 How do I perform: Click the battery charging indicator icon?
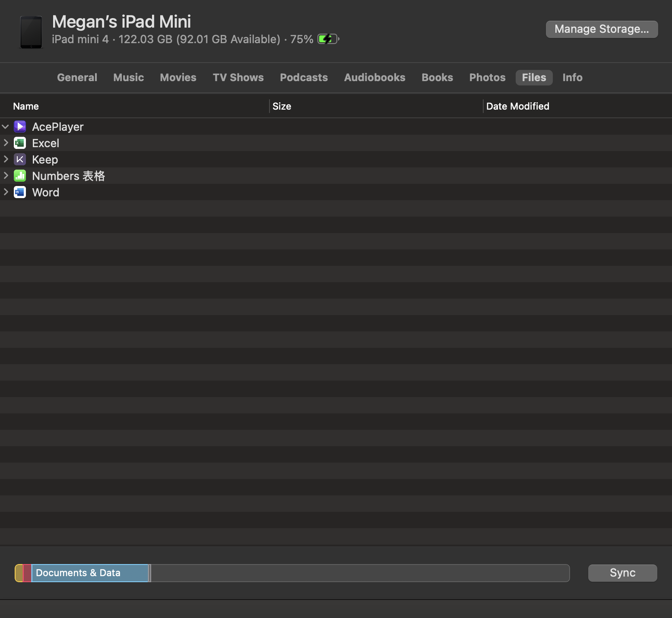click(x=328, y=39)
